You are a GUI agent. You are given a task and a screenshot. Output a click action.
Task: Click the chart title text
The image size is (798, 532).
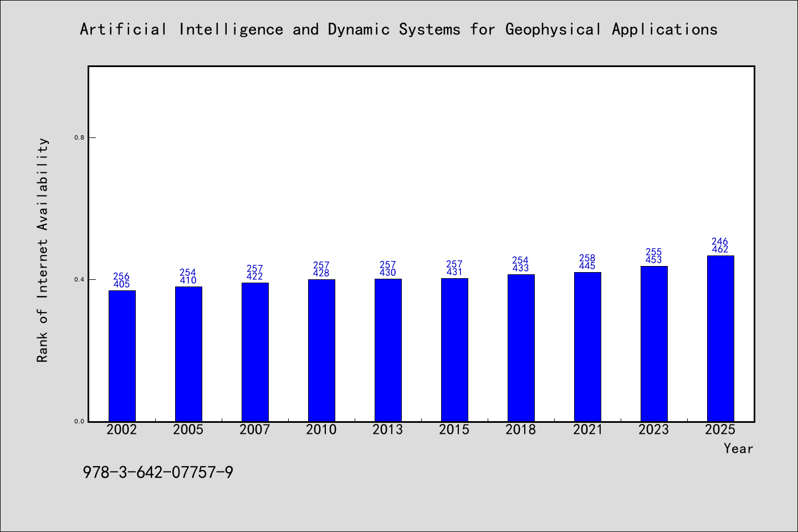pyautogui.click(x=398, y=29)
